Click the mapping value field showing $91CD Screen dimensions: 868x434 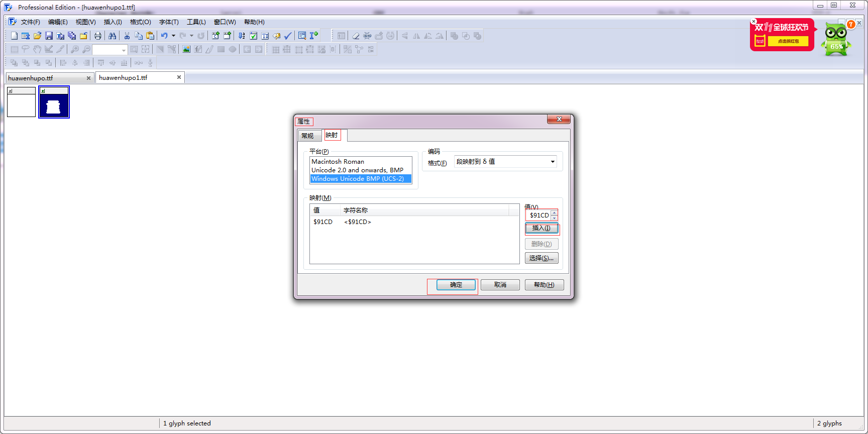538,215
